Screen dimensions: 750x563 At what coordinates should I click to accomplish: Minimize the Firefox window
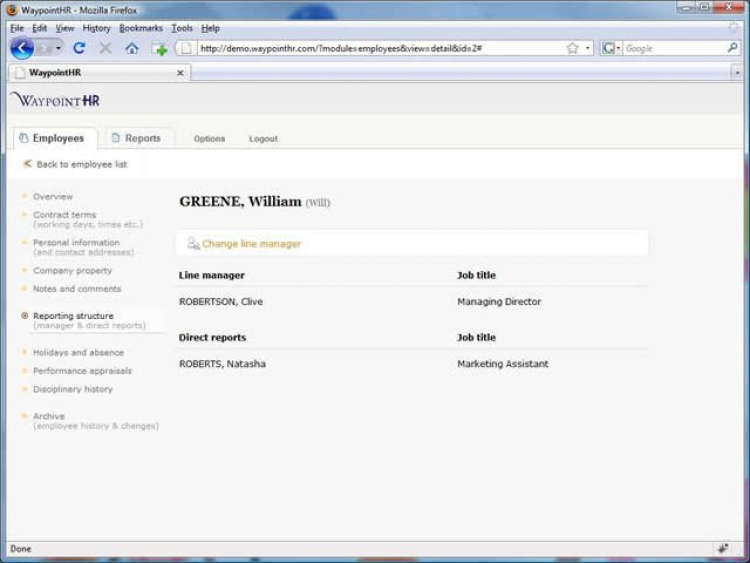click(x=686, y=7)
